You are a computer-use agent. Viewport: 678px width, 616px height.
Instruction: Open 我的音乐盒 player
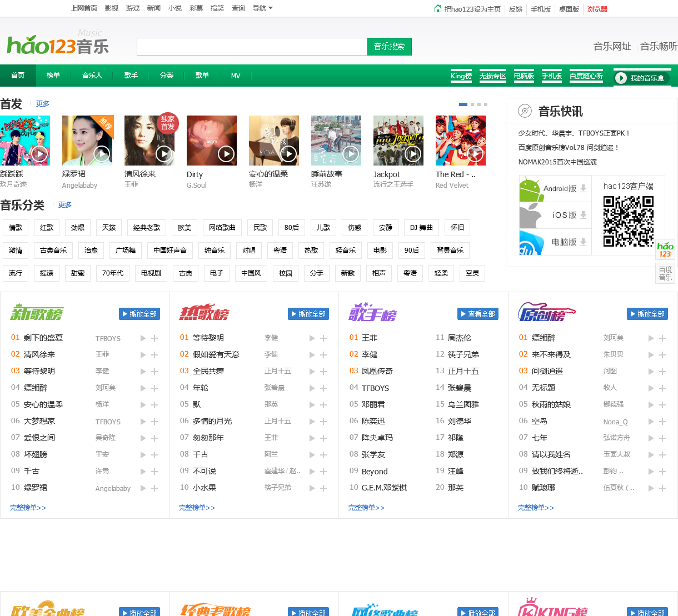coord(642,78)
